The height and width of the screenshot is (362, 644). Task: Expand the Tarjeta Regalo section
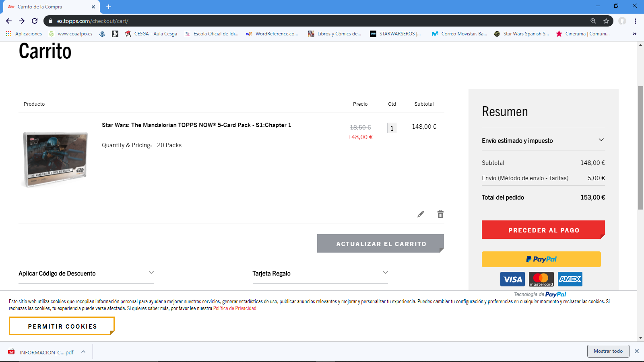(x=320, y=274)
